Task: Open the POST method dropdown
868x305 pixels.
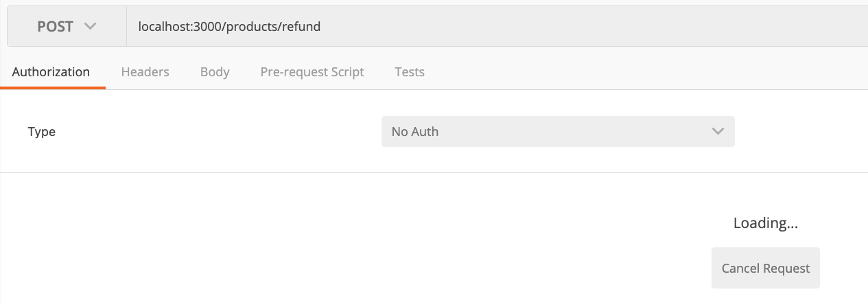Action: pos(67,27)
